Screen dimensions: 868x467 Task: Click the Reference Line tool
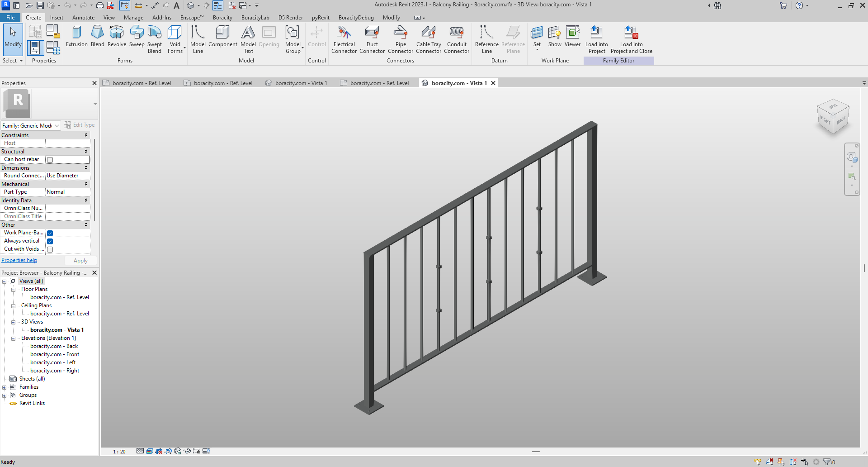click(x=487, y=39)
